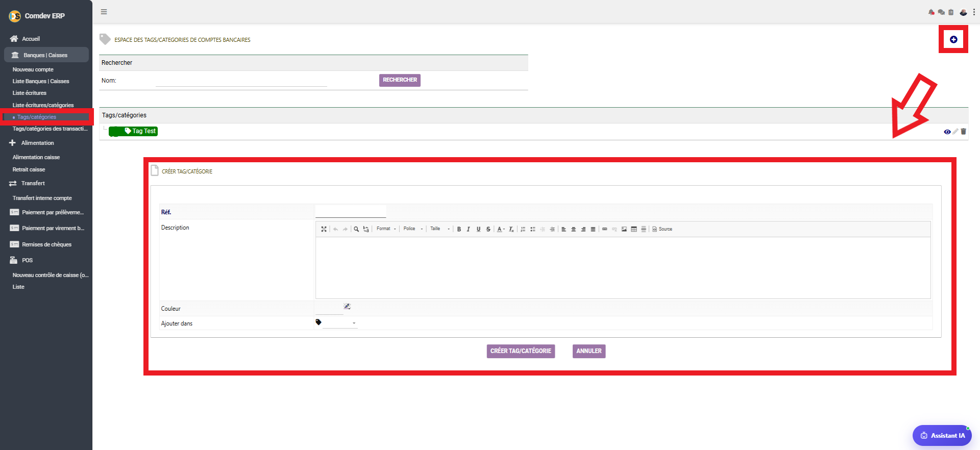This screenshot has width=980, height=450.
Task: Insert a table in the editor
Action: [x=633, y=229]
